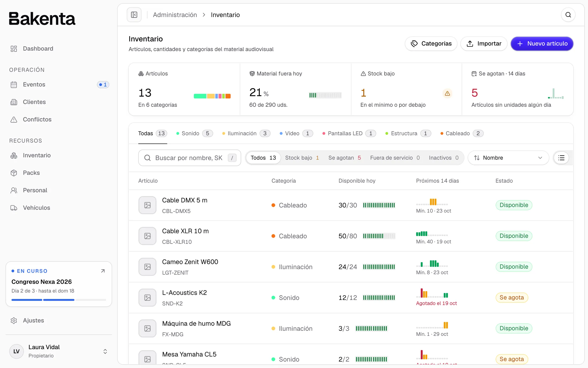Viewport: 588px width, 368px height.
Task: Click L-Acoustics K2 image placeholder
Action: (147, 298)
